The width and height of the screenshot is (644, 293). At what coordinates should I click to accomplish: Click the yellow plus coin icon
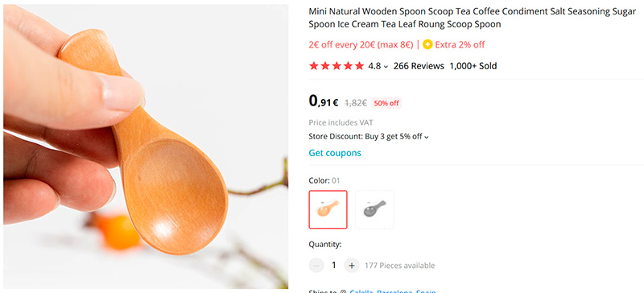(x=427, y=44)
